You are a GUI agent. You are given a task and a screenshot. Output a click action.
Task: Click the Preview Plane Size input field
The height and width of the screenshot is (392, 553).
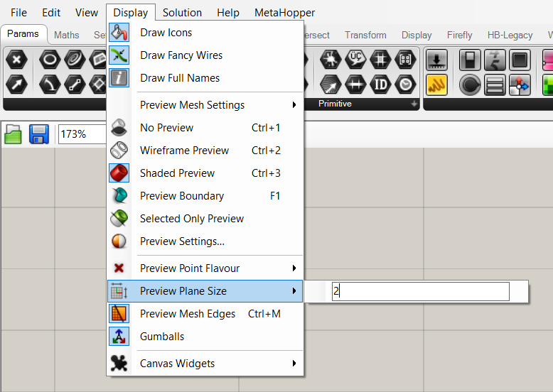coord(420,291)
